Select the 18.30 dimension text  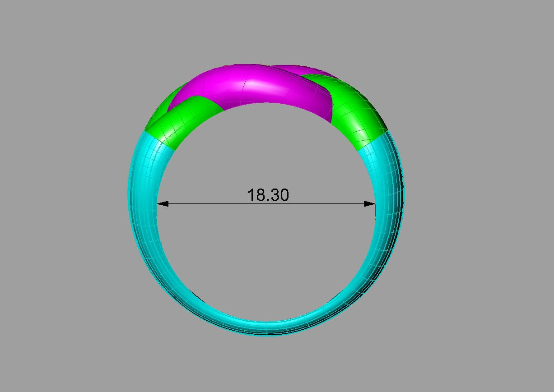point(268,195)
